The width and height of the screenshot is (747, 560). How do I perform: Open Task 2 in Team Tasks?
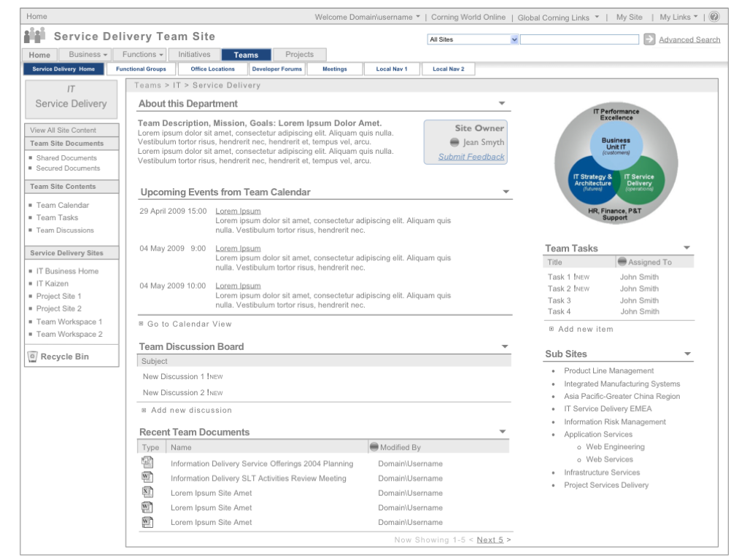point(560,289)
